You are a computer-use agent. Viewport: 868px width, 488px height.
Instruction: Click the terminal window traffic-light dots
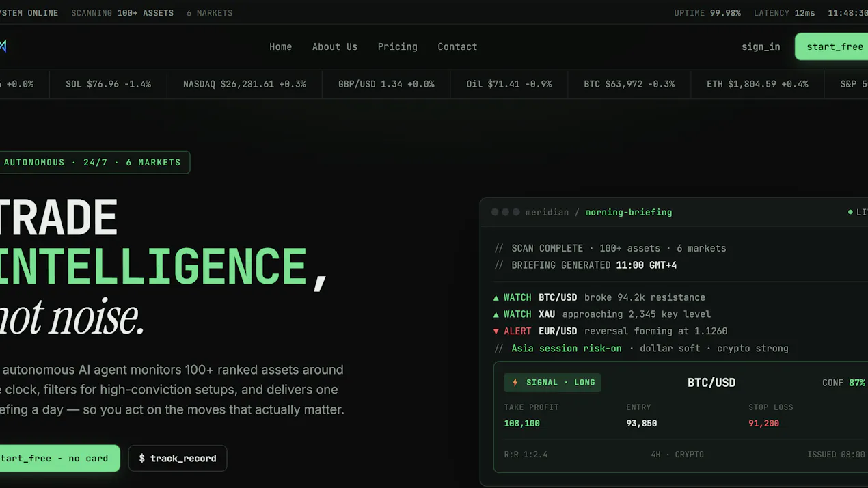pos(506,213)
